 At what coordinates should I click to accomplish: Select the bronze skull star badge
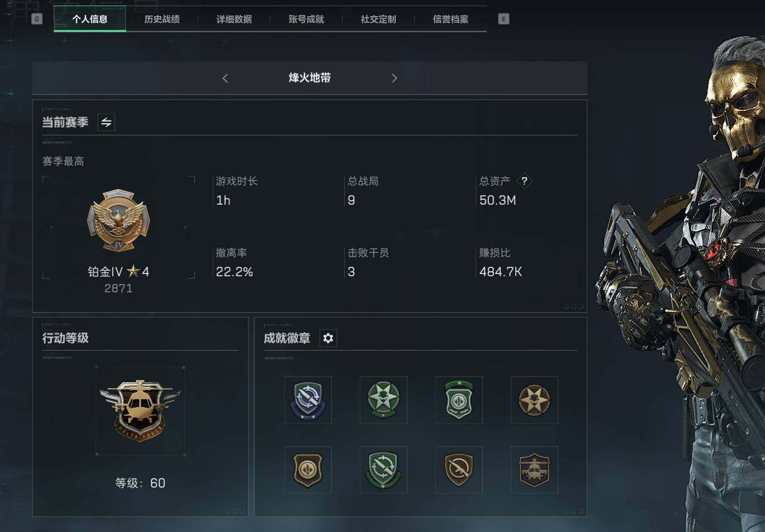(535, 400)
